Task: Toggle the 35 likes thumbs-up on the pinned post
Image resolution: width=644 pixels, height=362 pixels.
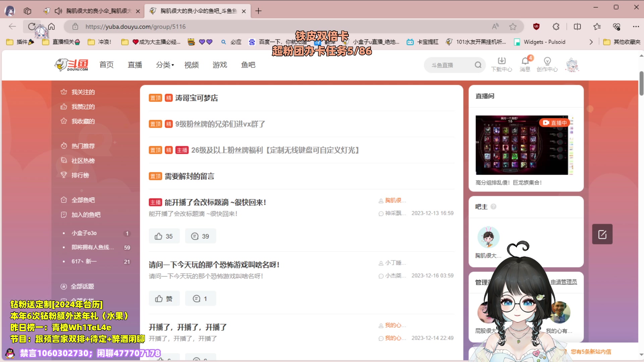Action: [x=164, y=236]
